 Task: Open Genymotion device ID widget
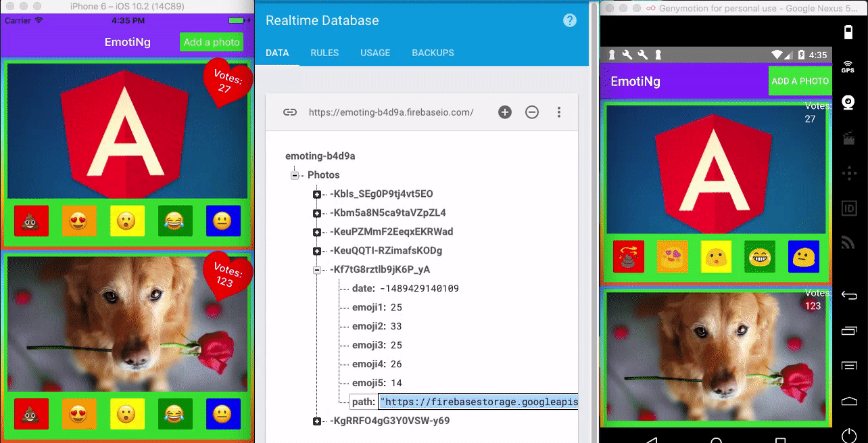848,208
